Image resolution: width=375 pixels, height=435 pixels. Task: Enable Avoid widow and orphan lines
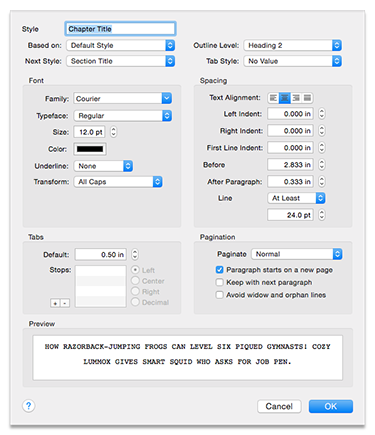click(219, 295)
